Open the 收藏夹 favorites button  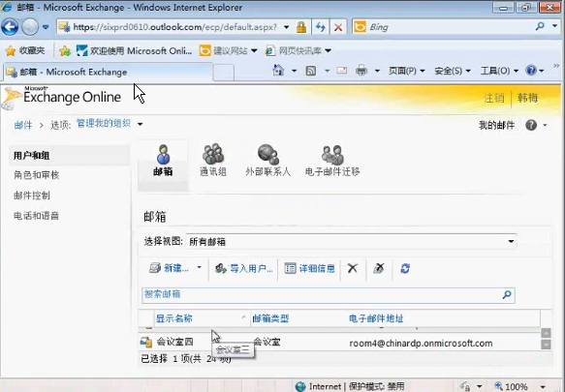tap(25, 50)
